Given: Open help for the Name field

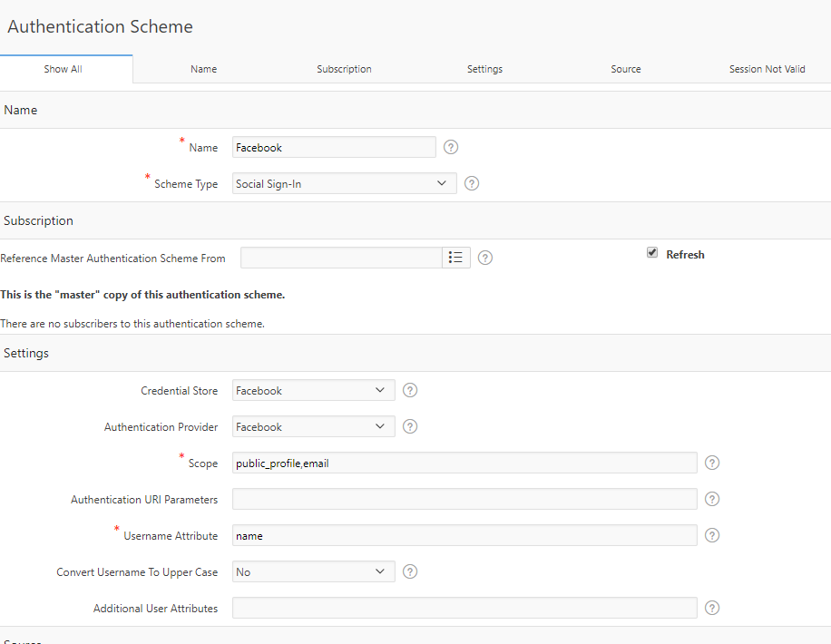Looking at the screenshot, I should click(x=451, y=147).
